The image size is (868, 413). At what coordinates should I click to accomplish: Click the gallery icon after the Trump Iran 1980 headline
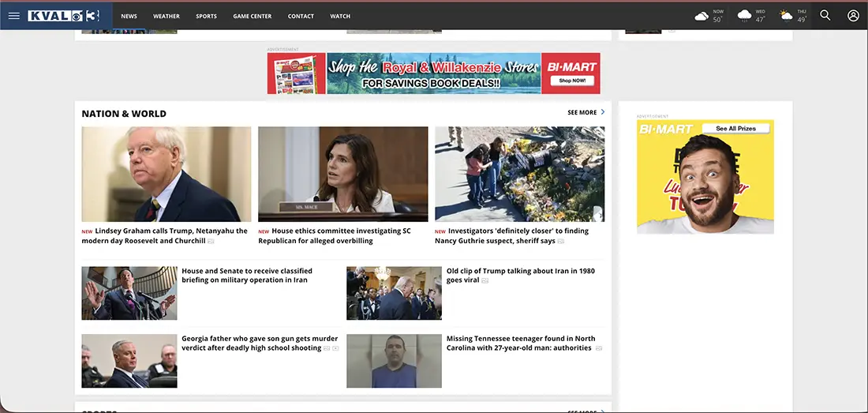pos(485,280)
